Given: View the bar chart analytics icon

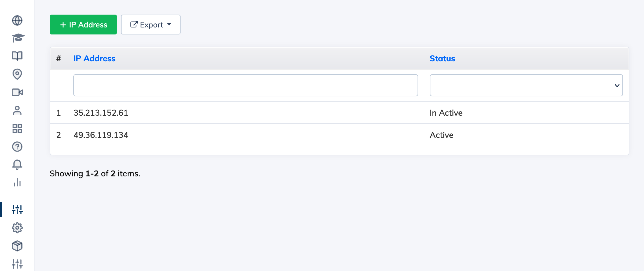Looking at the screenshot, I should (x=17, y=183).
